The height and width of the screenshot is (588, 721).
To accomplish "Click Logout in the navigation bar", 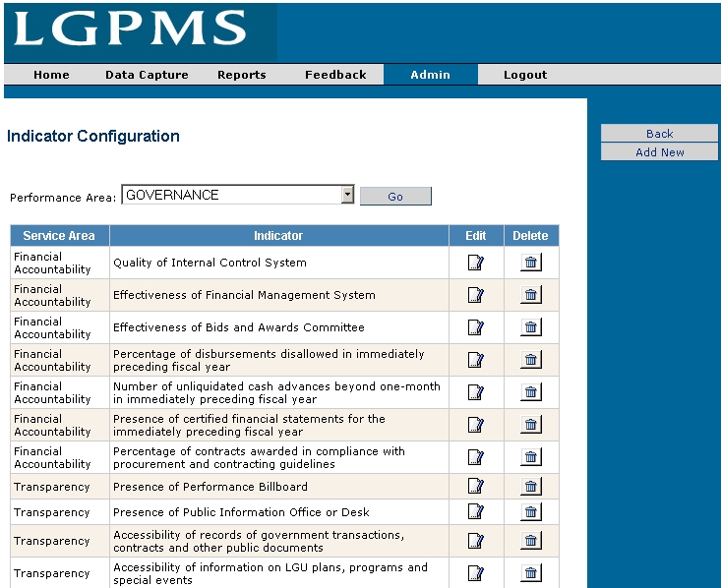I will coord(525,75).
